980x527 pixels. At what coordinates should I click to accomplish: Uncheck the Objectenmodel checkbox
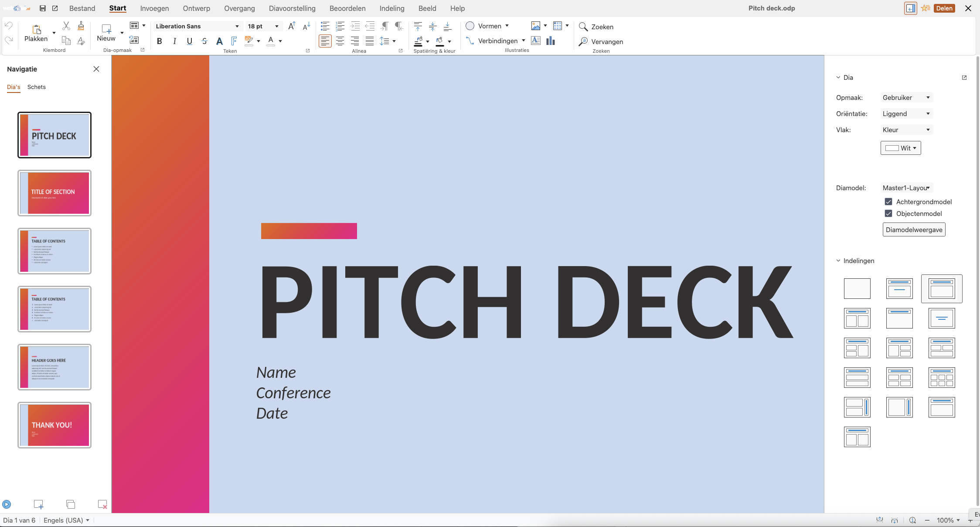tap(888, 213)
